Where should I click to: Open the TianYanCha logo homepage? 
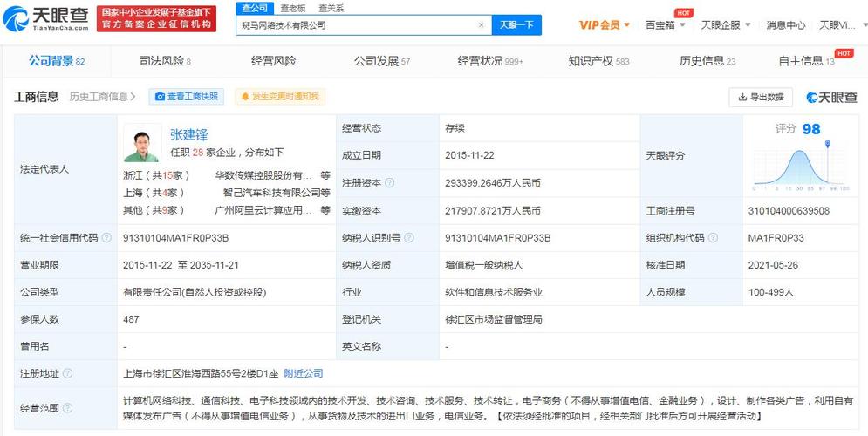pyautogui.click(x=46, y=19)
